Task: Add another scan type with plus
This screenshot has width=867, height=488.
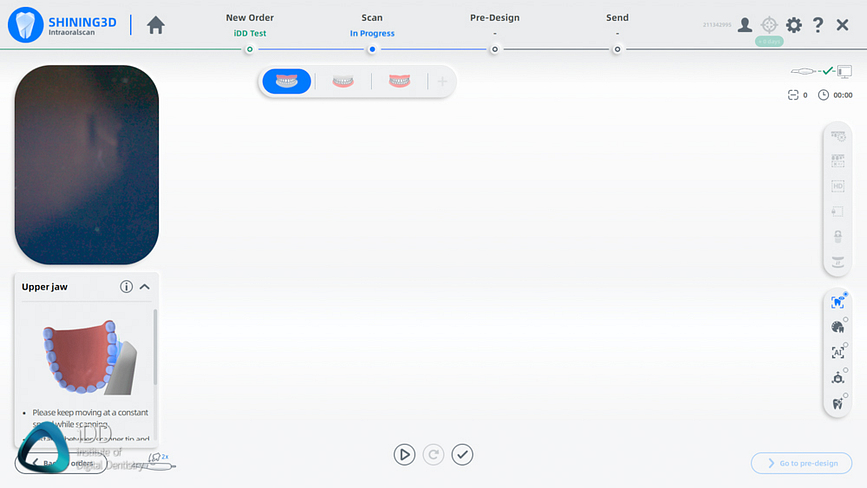Action: (442, 82)
